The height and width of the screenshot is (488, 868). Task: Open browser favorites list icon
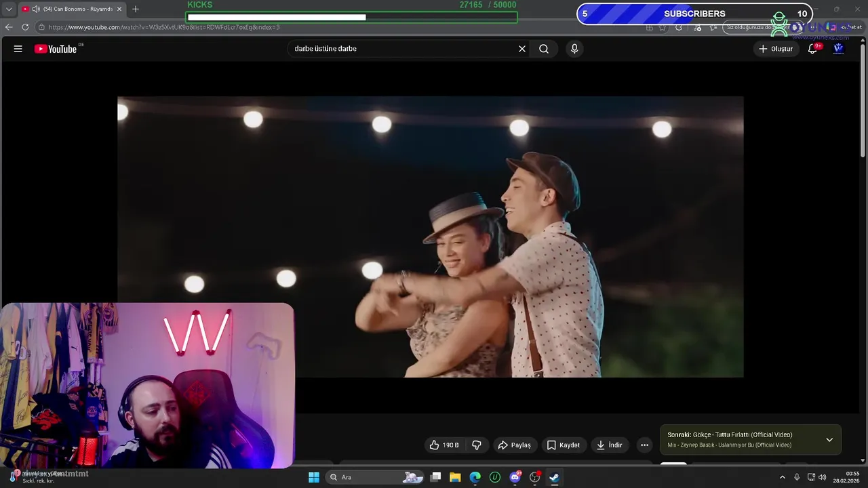[x=713, y=27]
